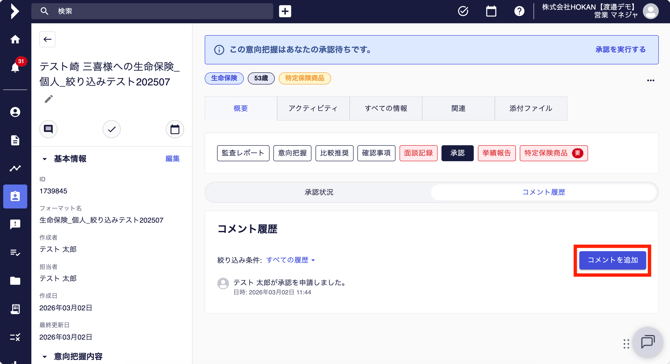
Task: Click the 最終更新日 value 2026年03月02日
Action: point(66,337)
